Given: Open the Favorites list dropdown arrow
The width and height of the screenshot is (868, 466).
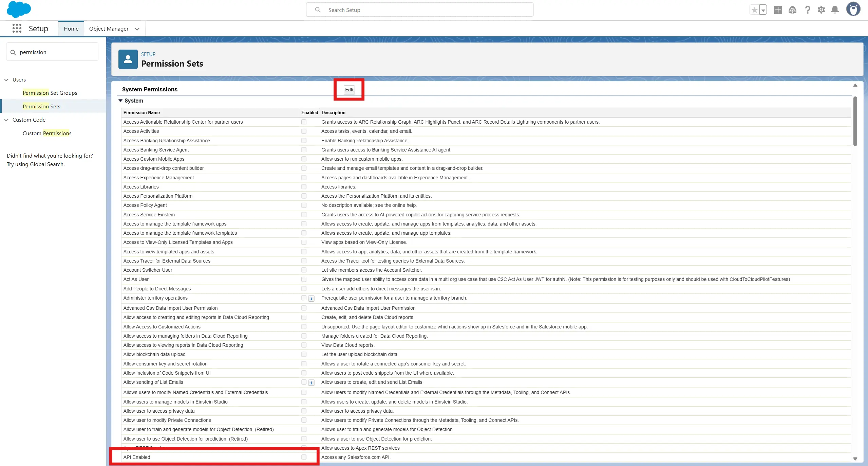Looking at the screenshot, I should (x=763, y=10).
